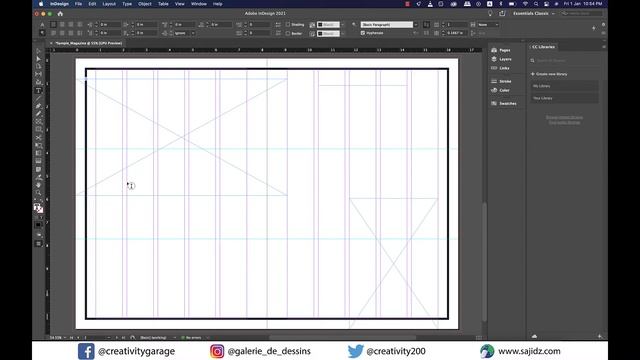The image size is (640, 360).
Task: Click Create new library
Action: pyautogui.click(x=549, y=74)
